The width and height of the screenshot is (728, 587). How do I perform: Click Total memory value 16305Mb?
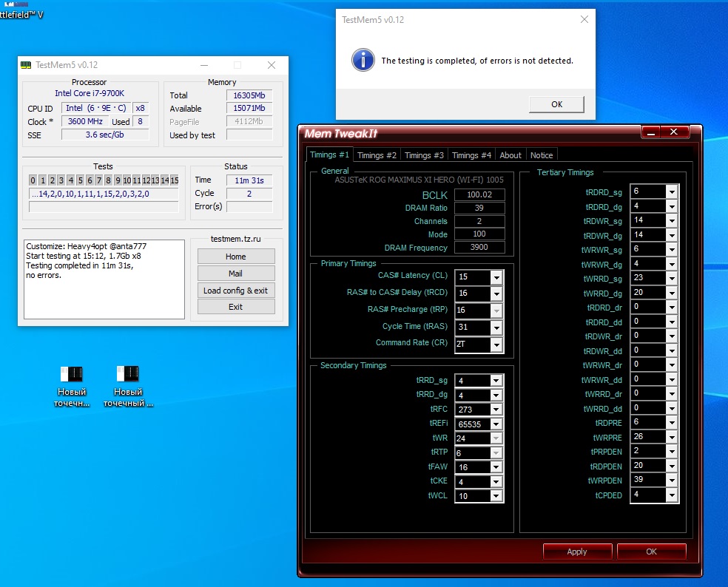coord(249,95)
